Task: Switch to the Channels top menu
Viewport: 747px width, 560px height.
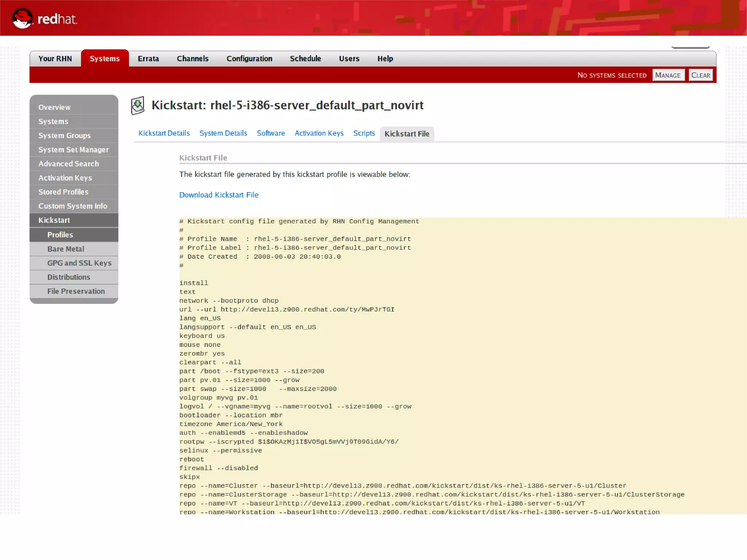Action: [193, 59]
